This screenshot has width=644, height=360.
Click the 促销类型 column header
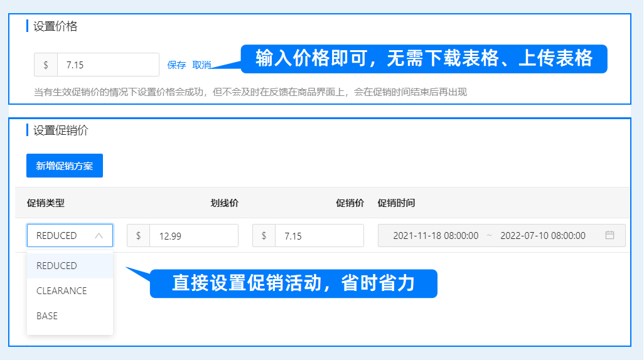(46, 203)
